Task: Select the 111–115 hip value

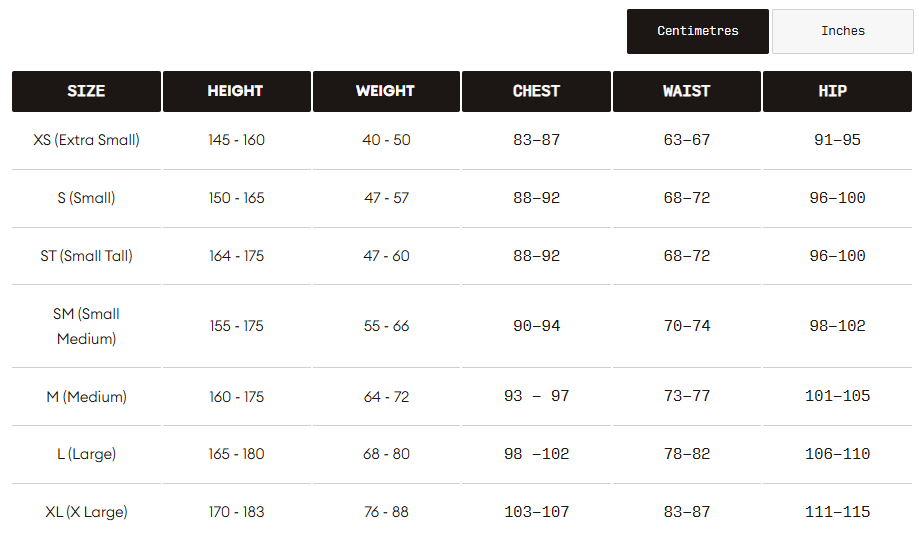Action: coord(837,512)
